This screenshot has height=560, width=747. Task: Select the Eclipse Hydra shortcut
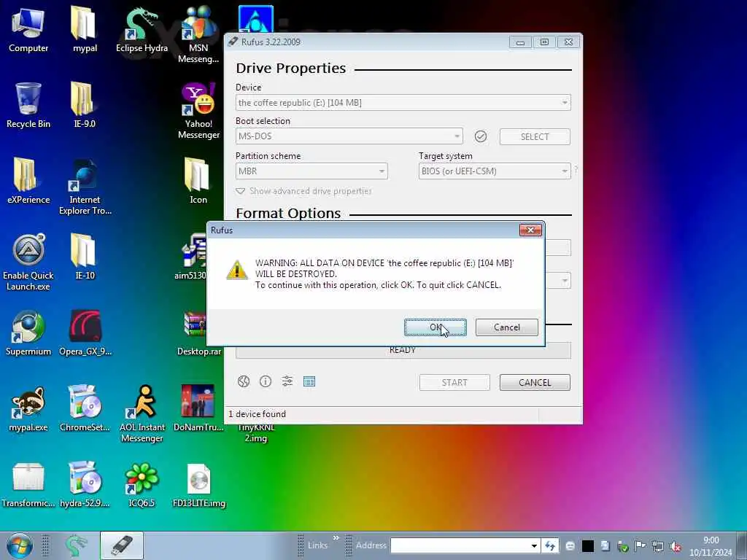point(142,29)
